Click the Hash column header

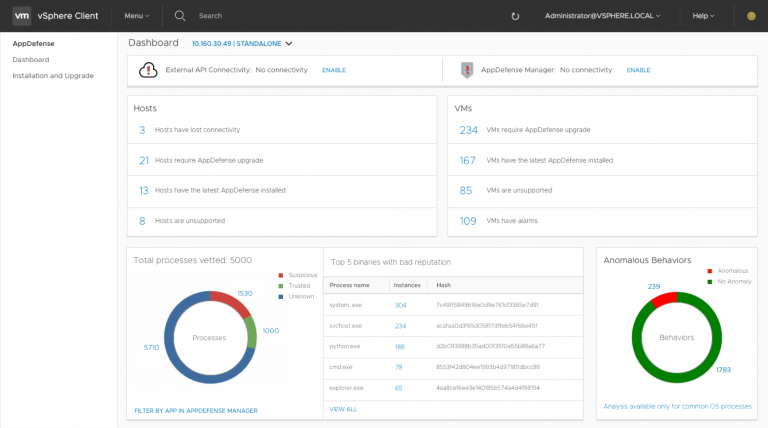tap(443, 285)
